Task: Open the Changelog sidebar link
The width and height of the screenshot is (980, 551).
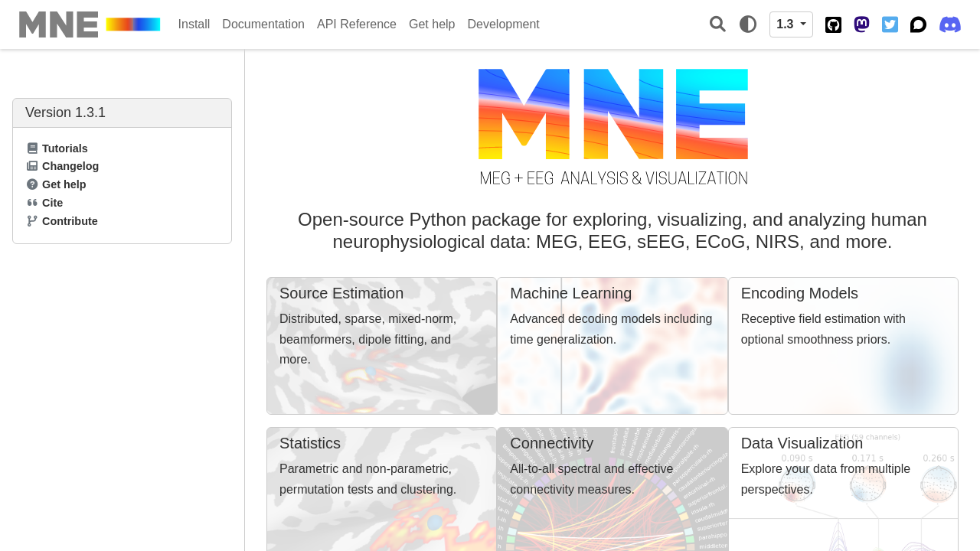Action: [70, 166]
